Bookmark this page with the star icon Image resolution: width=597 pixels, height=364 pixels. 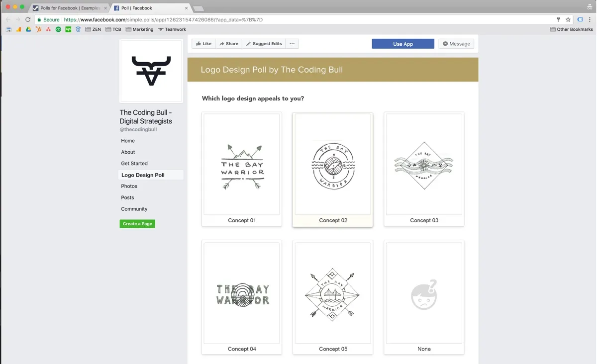click(x=569, y=20)
